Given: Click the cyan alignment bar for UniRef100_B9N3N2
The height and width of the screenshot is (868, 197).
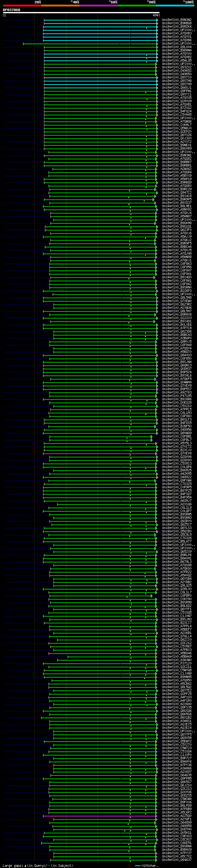Looking at the screenshot, I should 101,20.
